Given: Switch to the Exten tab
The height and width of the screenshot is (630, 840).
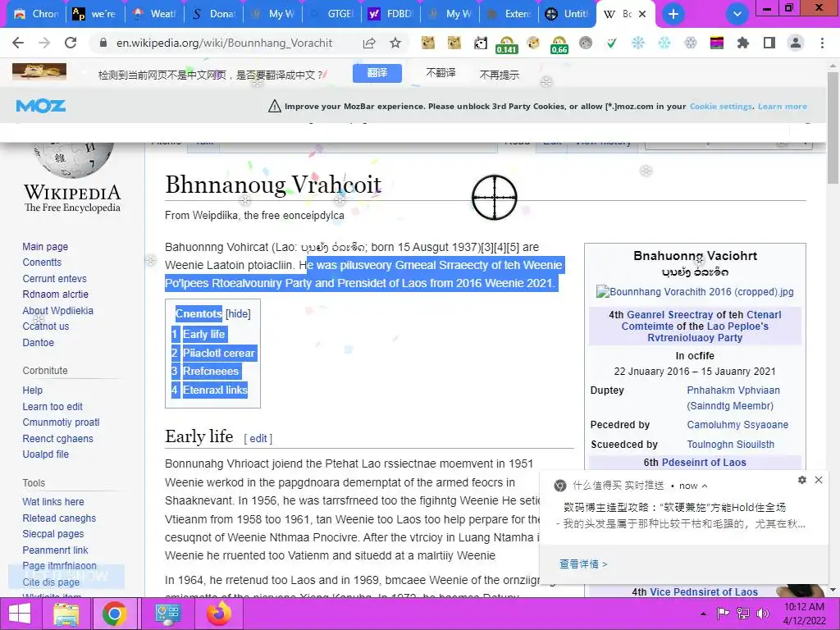Looking at the screenshot, I should tap(509, 14).
